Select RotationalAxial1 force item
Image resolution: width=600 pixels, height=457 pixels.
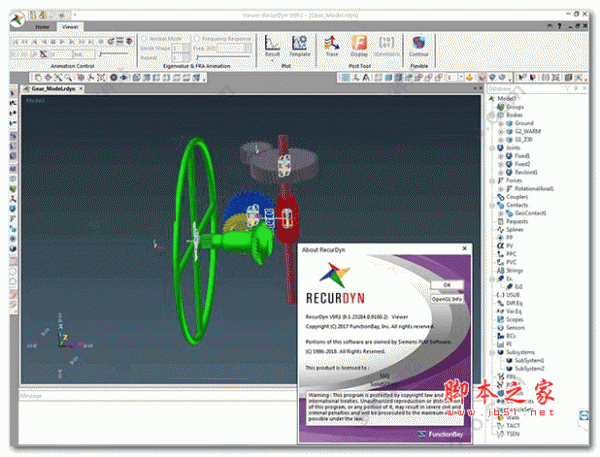(530, 189)
